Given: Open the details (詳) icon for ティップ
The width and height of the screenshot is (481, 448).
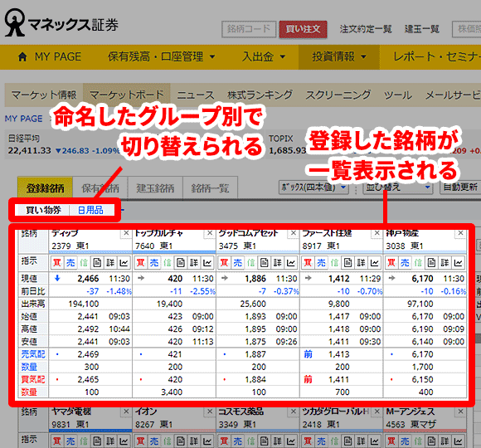Looking at the screenshot, I should point(110,263).
